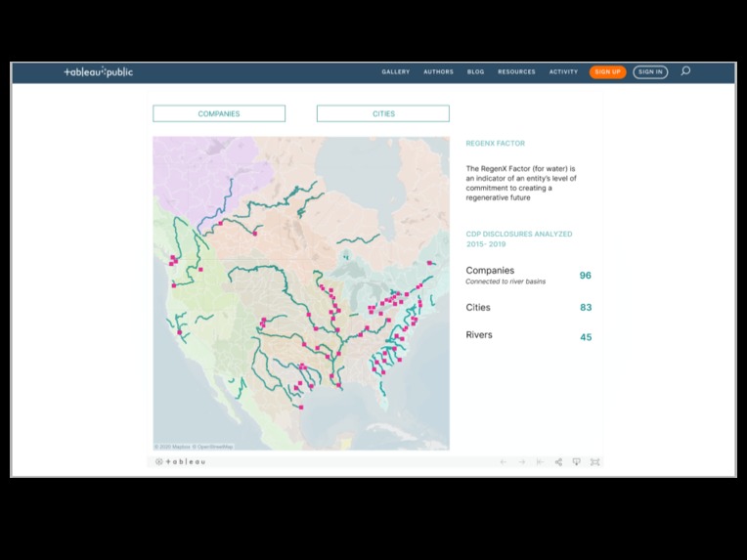
Task: Click the Tableau Public logo
Action: coord(99,72)
